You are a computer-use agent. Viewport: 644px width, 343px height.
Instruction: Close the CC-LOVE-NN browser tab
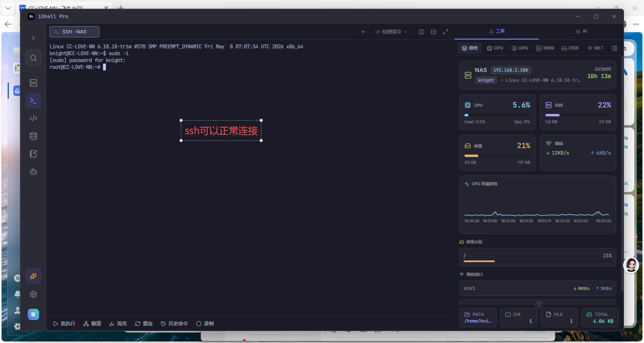(x=106, y=8)
